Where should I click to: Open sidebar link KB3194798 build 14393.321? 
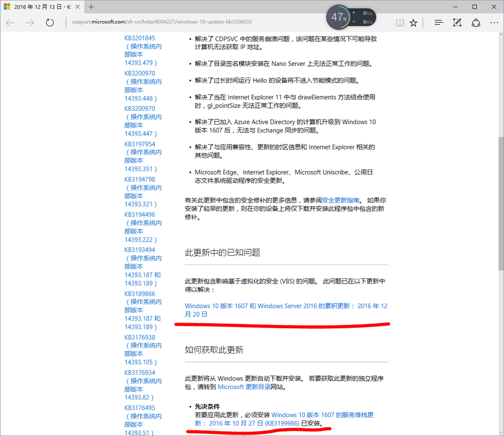pyautogui.click(x=143, y=192)
